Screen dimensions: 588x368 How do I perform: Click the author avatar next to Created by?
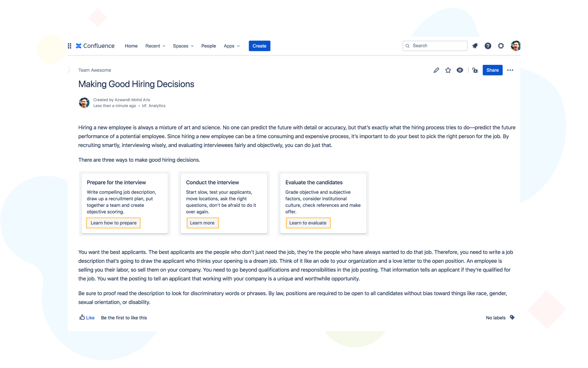[x=84, y=103]
